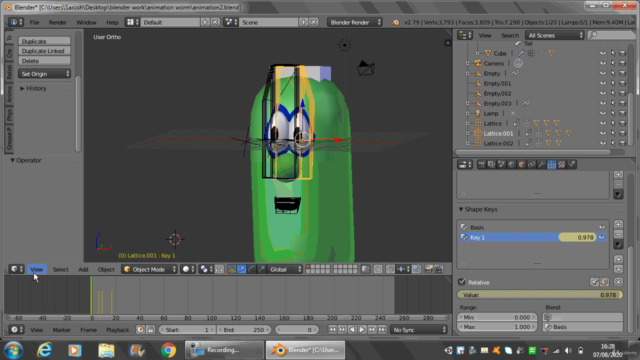Viewport: 640px width, 360px height.
Task: Open the Help menu
Action: [112, 22]
